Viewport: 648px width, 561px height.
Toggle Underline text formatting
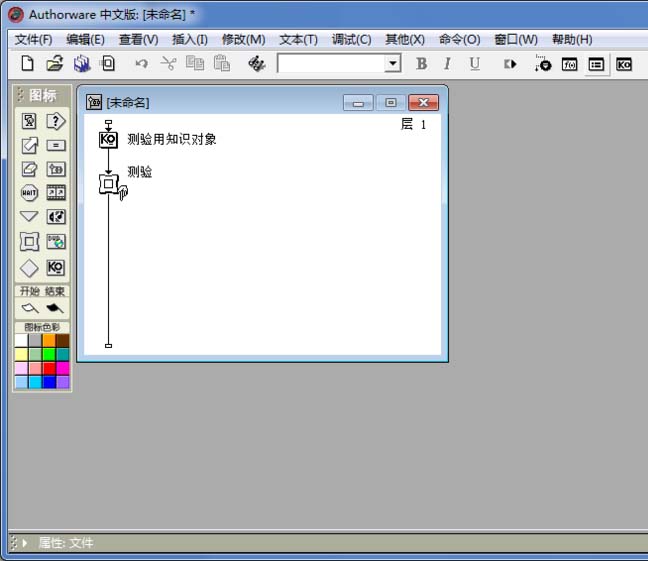pyautogui.click(x=474, y=64)
